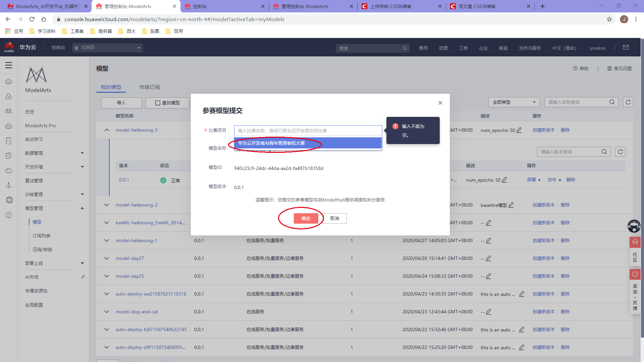The image size is (644, 362).
Task: Refresh the model list with the refresh icon
Action: point(628,102)
